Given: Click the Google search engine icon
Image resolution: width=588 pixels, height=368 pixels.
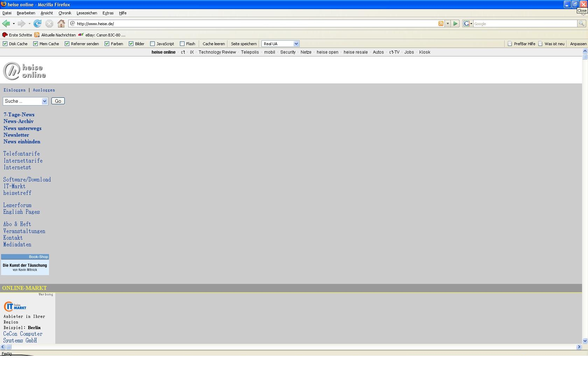Looking at the screenshot, I should 466,23.
